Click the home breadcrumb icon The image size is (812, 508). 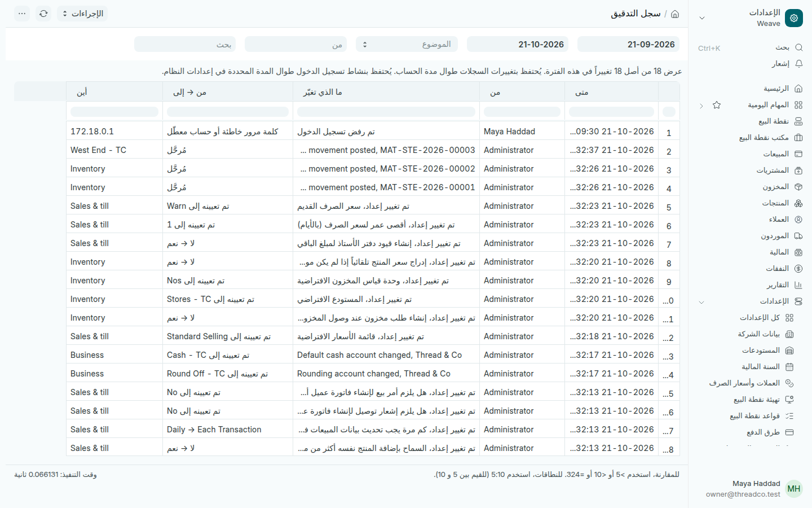(675, 14)
